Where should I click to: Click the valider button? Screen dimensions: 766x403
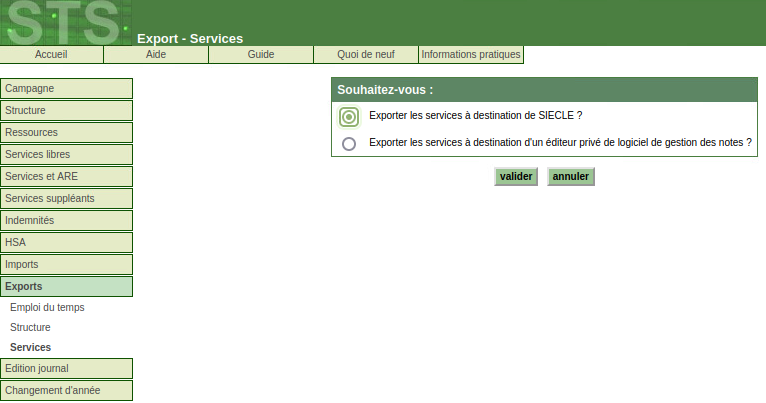coord(516,177)
